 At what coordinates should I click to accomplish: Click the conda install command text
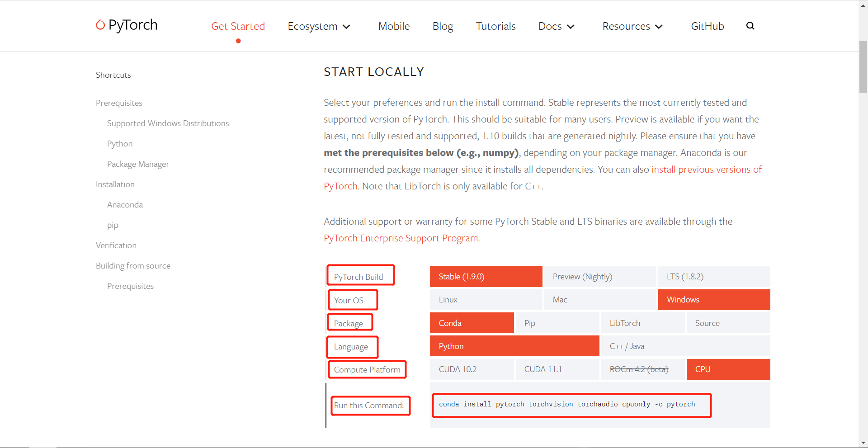coord(567,404)
